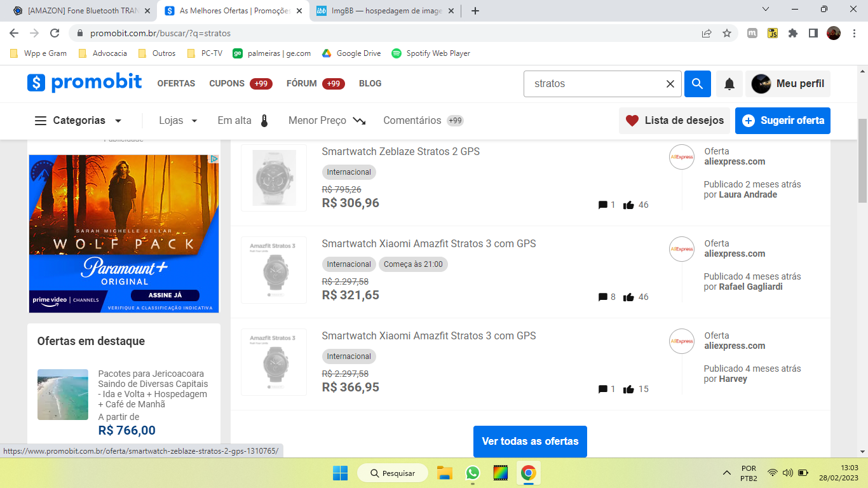Show hidden system tray icons
The image size is (868, 488).
point(727,473)
